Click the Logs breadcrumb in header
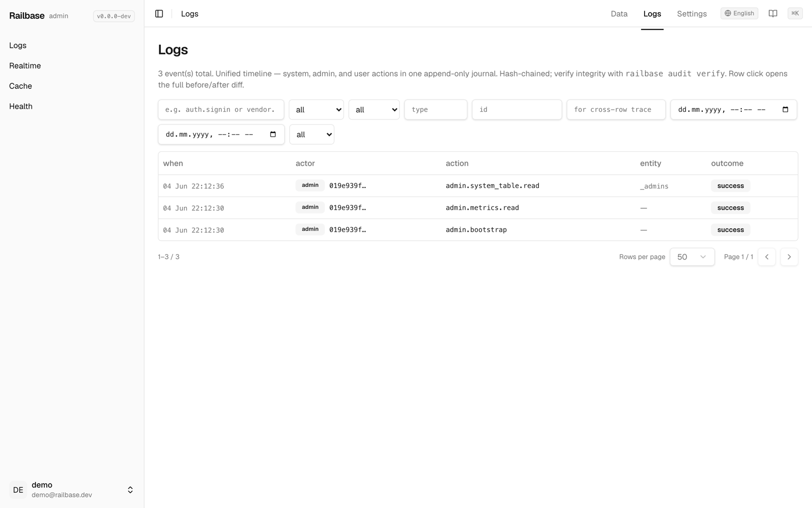Image resolution: width=812 pixels, height=508 pixels. [x=190, y=14]
